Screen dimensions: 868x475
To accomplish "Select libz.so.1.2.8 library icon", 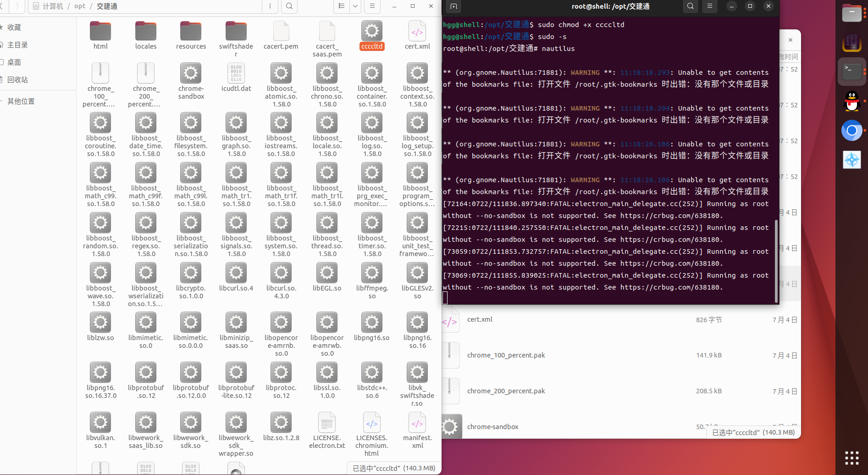I will tap(281, 422).
